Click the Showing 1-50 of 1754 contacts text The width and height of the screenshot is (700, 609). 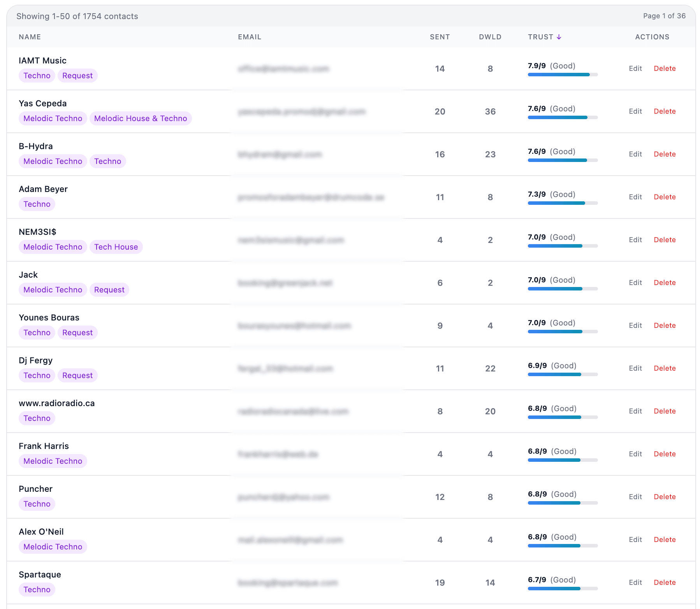pyautogui.click(x=77, y=16)
